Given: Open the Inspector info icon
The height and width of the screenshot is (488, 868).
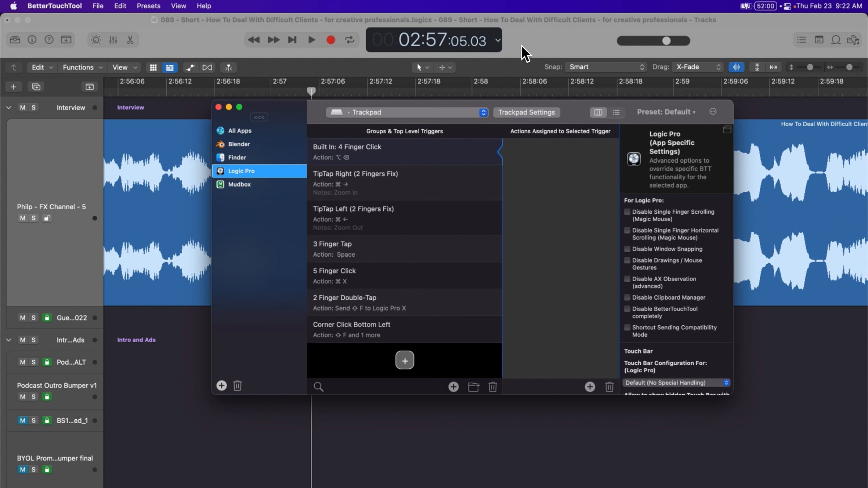Looking at the screenshot, I should click(x=32, y=40).
